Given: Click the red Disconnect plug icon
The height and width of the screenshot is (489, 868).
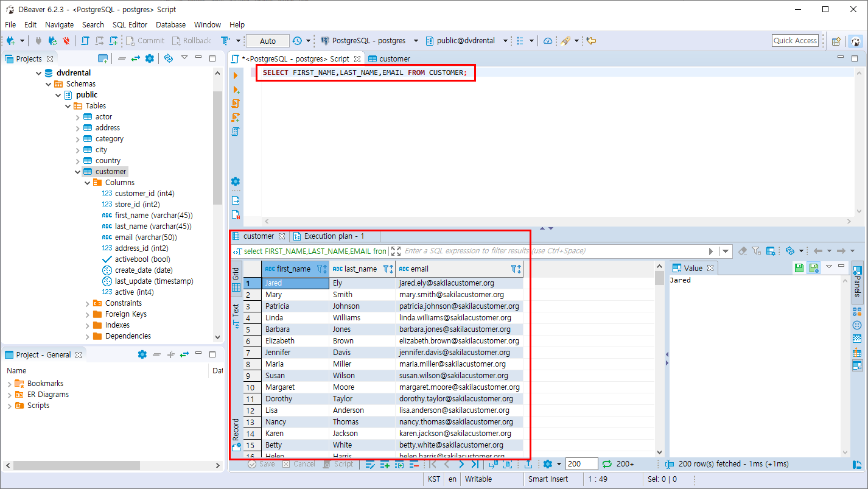Looking at the screenshot, I should click(66, 41).
